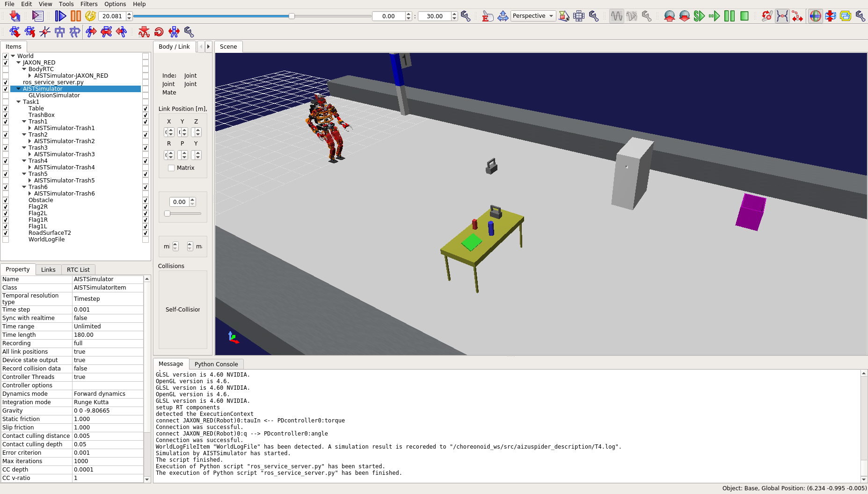Viewport: 868px width, 494px height.
Task: Switch to the Python Console tab
Action: tap(216, 364)
